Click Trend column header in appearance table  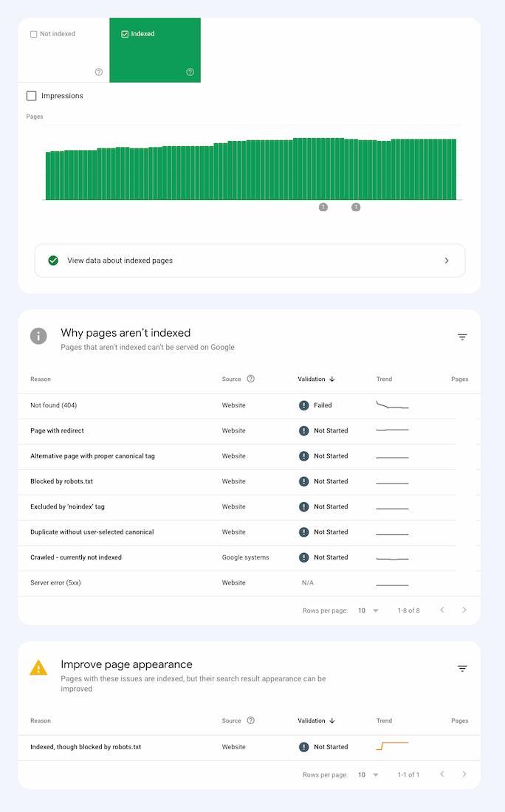[384, 721]
